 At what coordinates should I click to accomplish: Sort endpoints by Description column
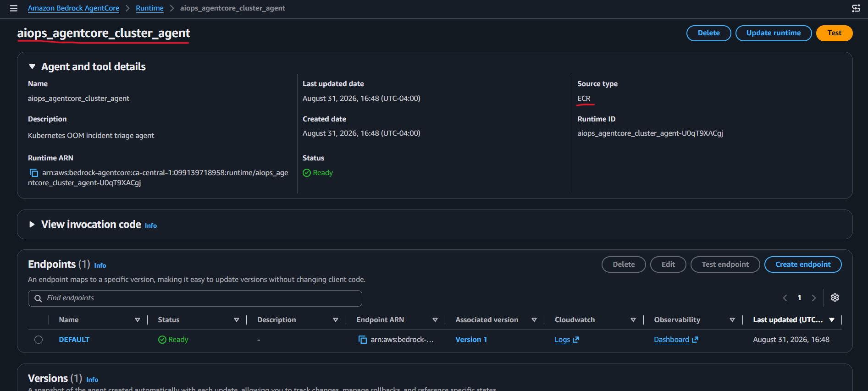pyautogui.click(x=336, y=320)
